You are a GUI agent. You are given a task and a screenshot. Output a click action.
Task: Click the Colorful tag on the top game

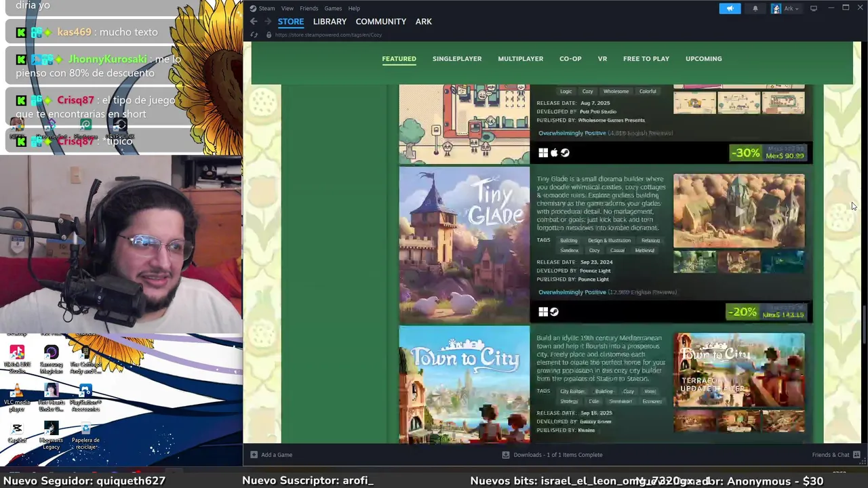point(648,91)
